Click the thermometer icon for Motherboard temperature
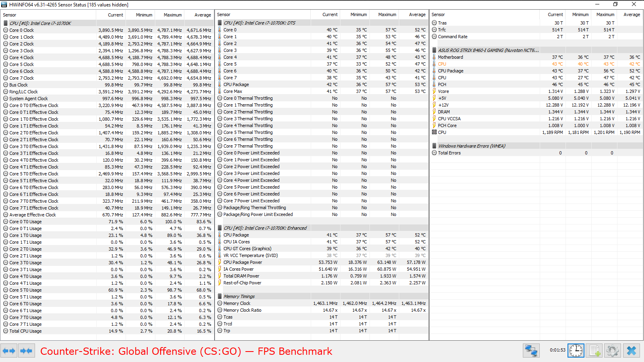 pyautogui.click(x=434, y=57)
